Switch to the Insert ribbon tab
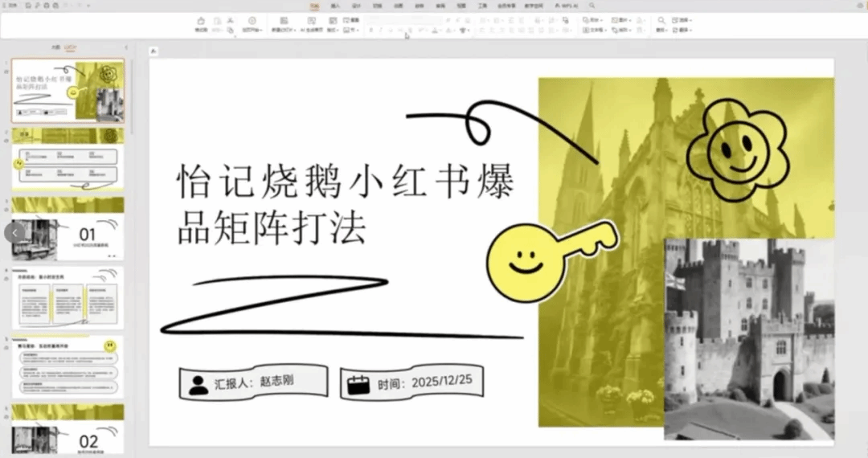868x458 pixels. click(x=335, y=6)
